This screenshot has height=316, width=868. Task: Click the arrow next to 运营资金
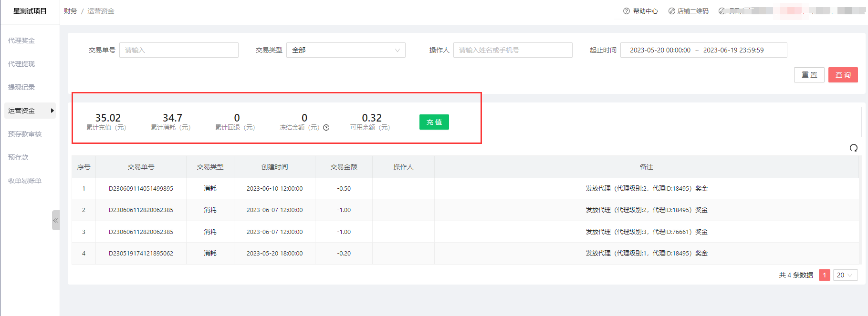(x=52, y=111)
